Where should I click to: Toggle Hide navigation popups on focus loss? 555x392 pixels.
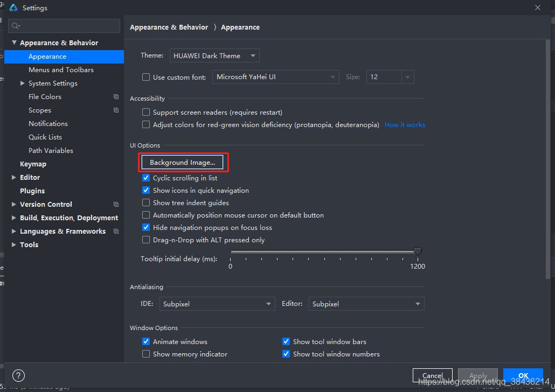tap(146, 227)
